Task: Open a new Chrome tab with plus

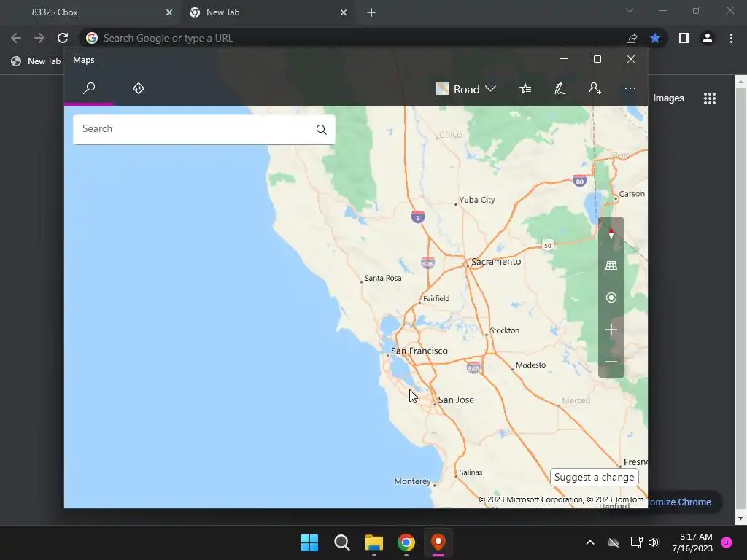Action: click(x=371, y=12)
